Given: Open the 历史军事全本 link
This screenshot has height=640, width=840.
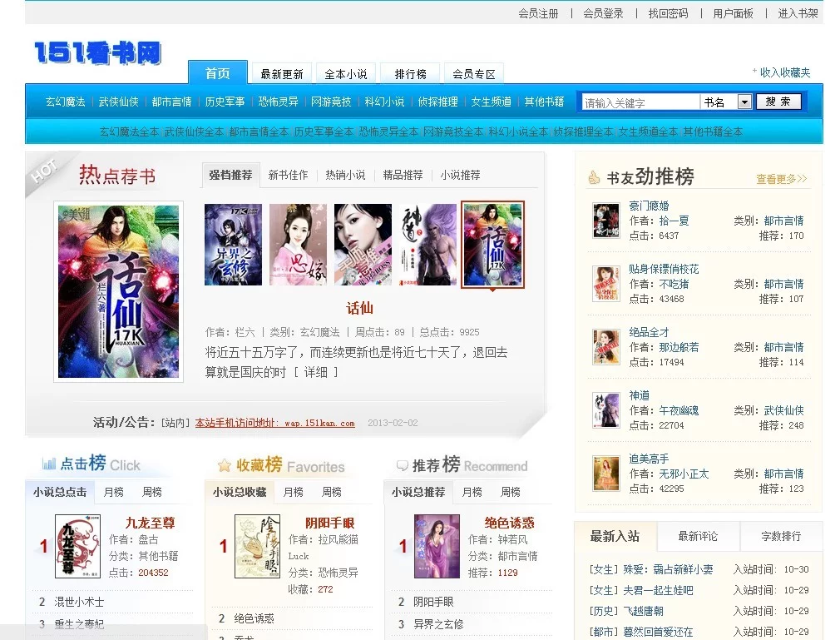Looking at the screenshot, I should pyautogui.click(x=324, y=131).
